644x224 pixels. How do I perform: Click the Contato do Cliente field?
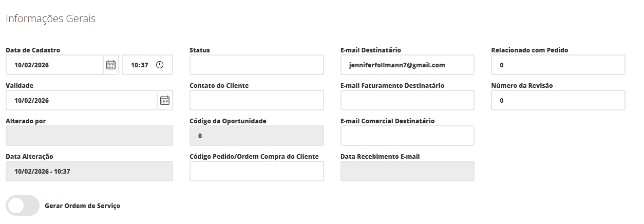pyautogui.click(x=256, y=101)
